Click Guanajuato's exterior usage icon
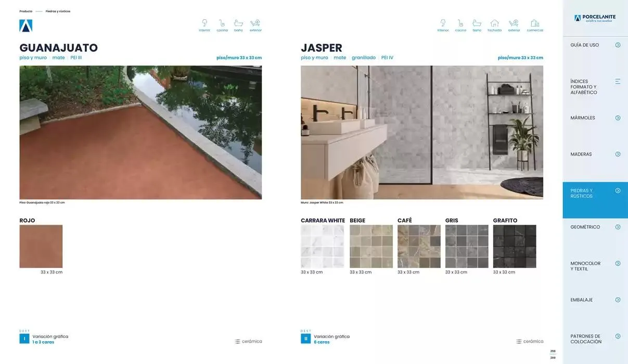This screenshot has width=628, height=364. (x=255, y=23)
